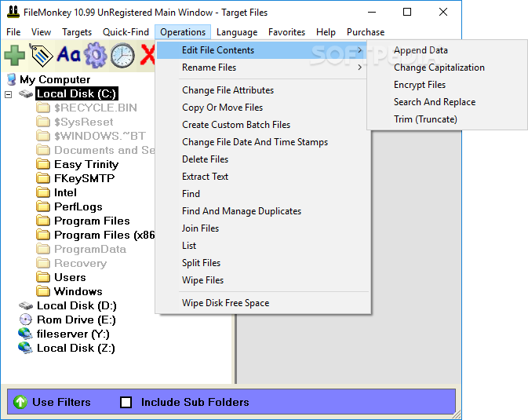The height and width of the screenshot is (420, 528).
Task: Close the Operations menu
Action: (x=183, y=32)
